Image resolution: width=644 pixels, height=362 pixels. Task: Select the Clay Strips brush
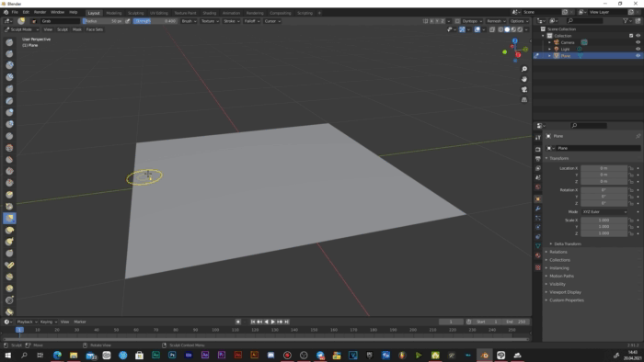pos(9,77)
